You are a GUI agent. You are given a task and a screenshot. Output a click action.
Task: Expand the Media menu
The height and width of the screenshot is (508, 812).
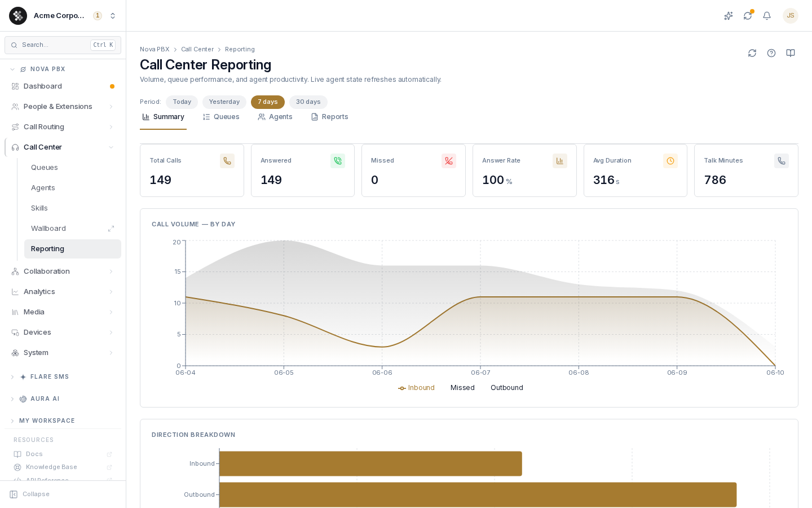click(63, 312)
